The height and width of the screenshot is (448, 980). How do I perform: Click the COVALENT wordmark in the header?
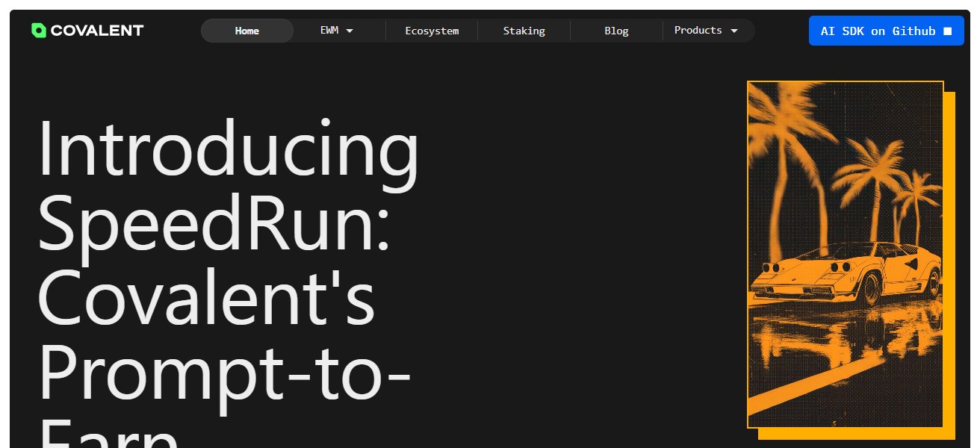pyautogui.click(x=97, y=31)
